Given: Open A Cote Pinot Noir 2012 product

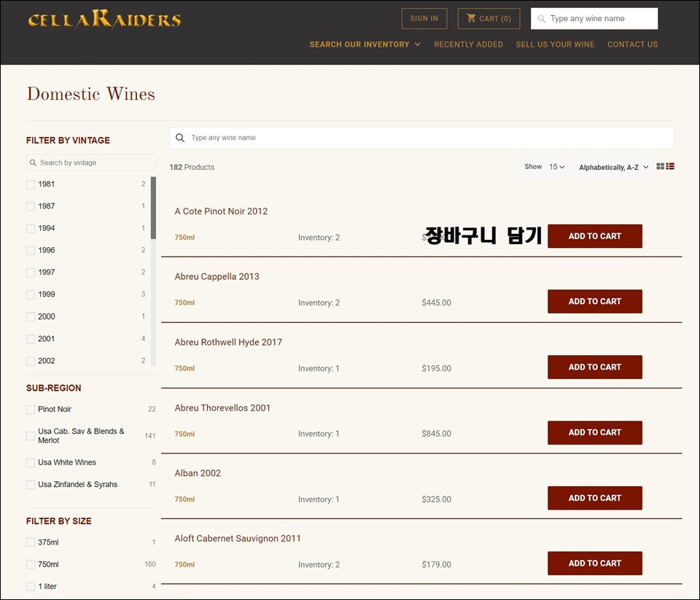Looking at the screenshot, I should pos(221,211).
